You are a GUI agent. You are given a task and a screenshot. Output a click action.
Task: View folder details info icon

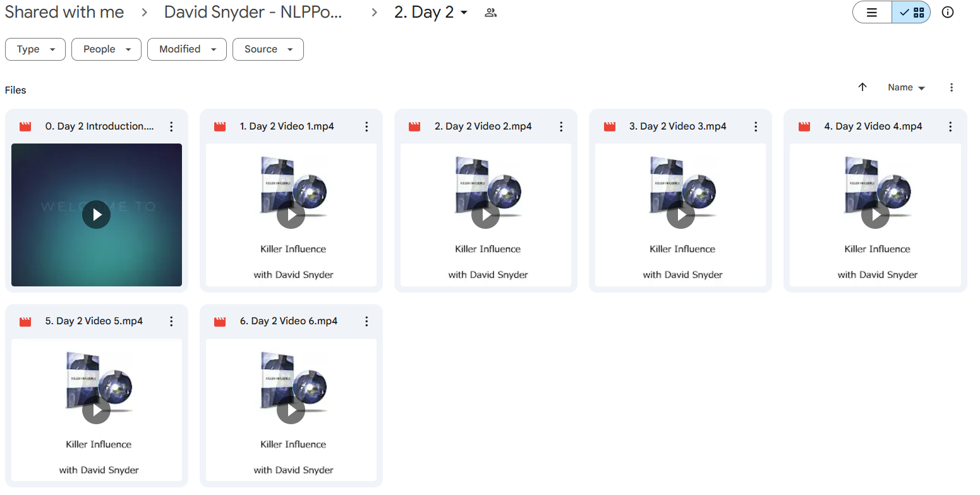948,12
